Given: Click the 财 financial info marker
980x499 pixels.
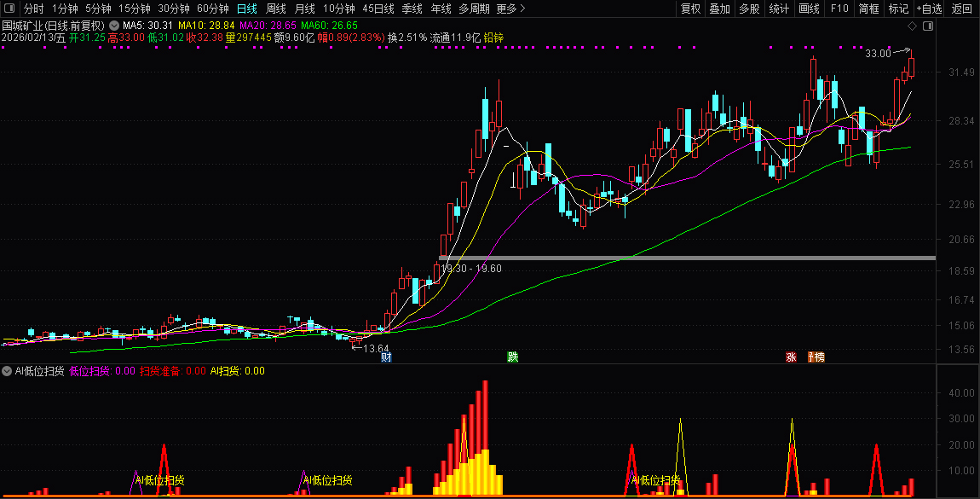Looking at the screenshot, I should (x=386, y=357).
